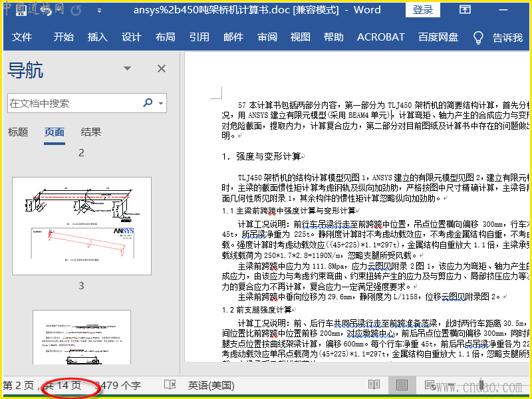Open the ACROBAT ribbon tab
The width and height of the screenshot is (532, 399).
pos(380,37)
